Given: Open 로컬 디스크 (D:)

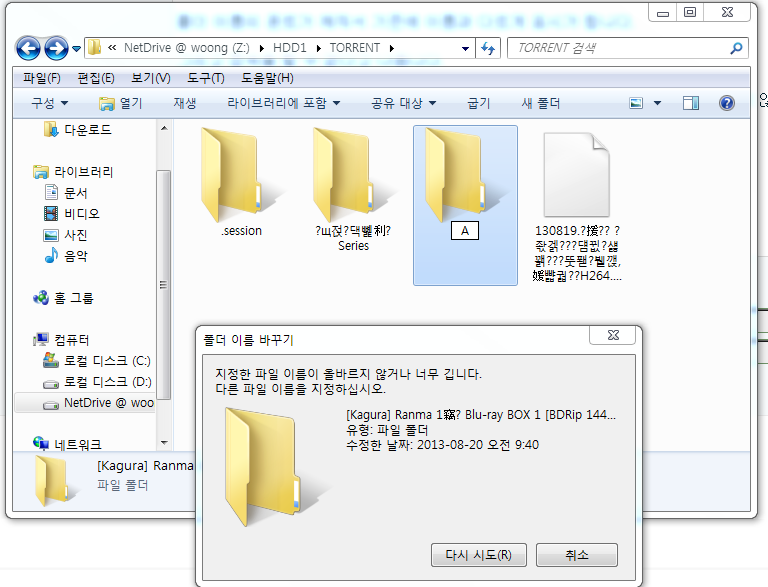Looking at the screenshot, I should point(97,382).
